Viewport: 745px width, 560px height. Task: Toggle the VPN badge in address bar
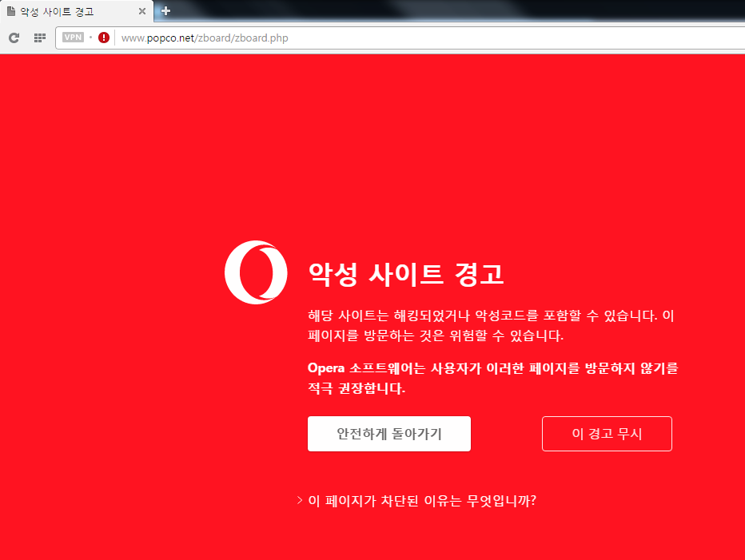pyautogui.click(x=74, y=38)
